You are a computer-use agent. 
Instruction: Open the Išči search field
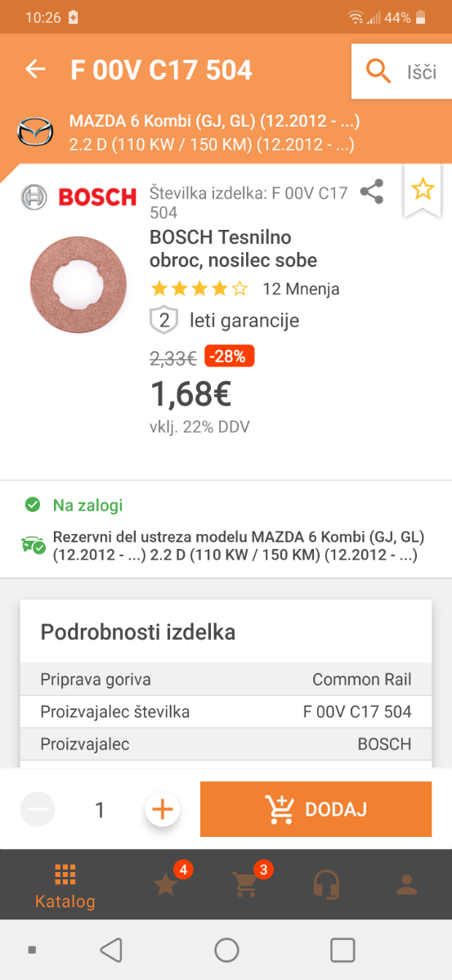(401, 71)
